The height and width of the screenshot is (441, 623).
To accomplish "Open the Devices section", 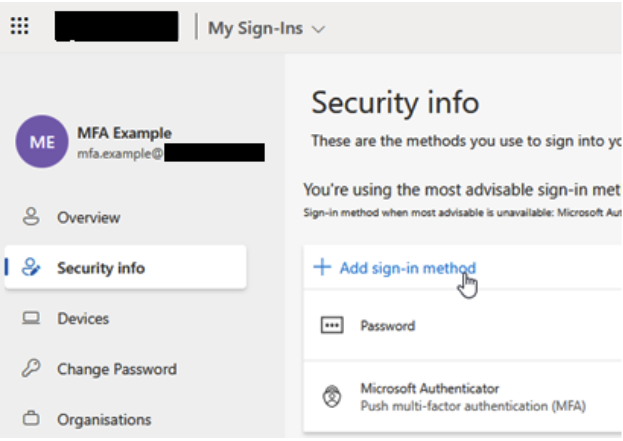I will pyautogui.click(x=83, y=319).
